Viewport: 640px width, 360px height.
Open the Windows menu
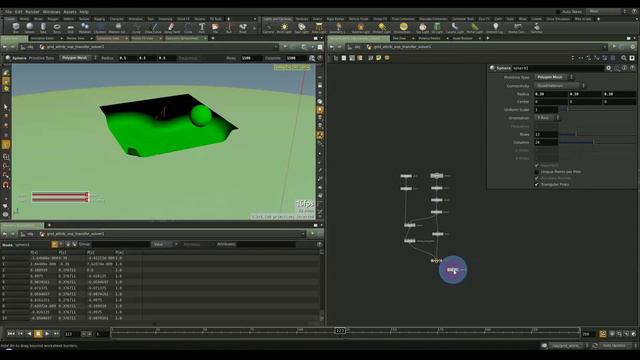coord(51,12)
